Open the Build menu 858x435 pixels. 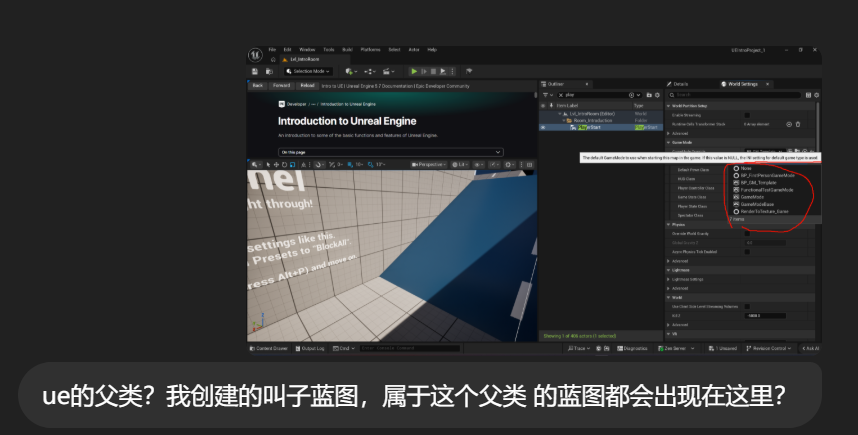[x=347, y=50]
